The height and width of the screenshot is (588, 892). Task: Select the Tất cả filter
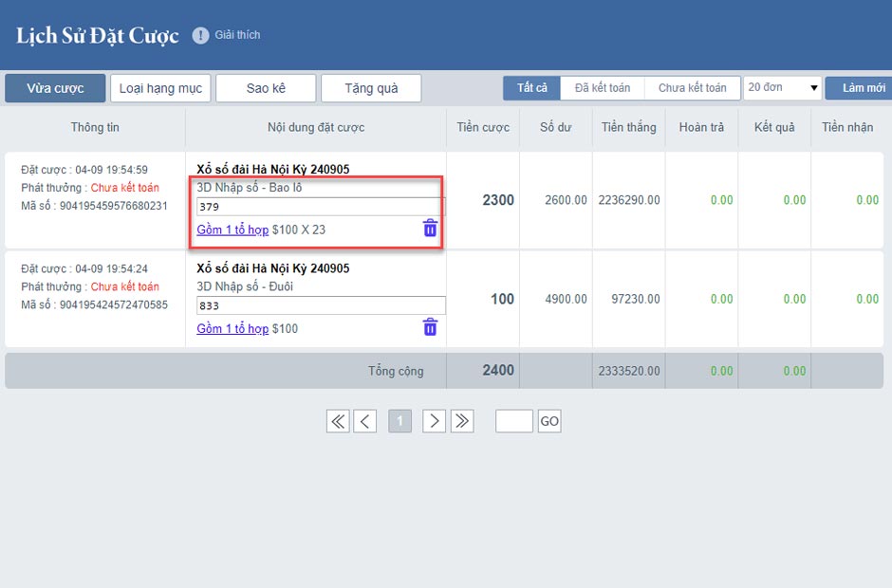click(531, 88)
